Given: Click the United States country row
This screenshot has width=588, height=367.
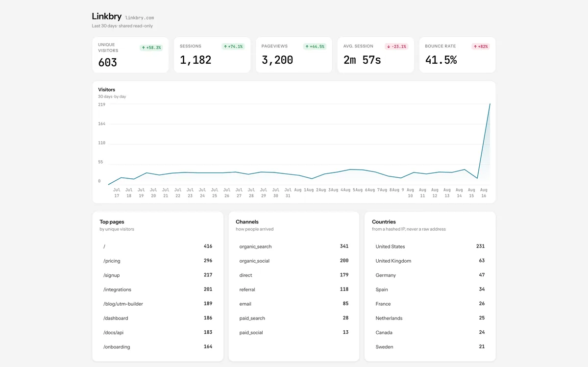Looking at the screenshot, I should click(x=430, y=246).
